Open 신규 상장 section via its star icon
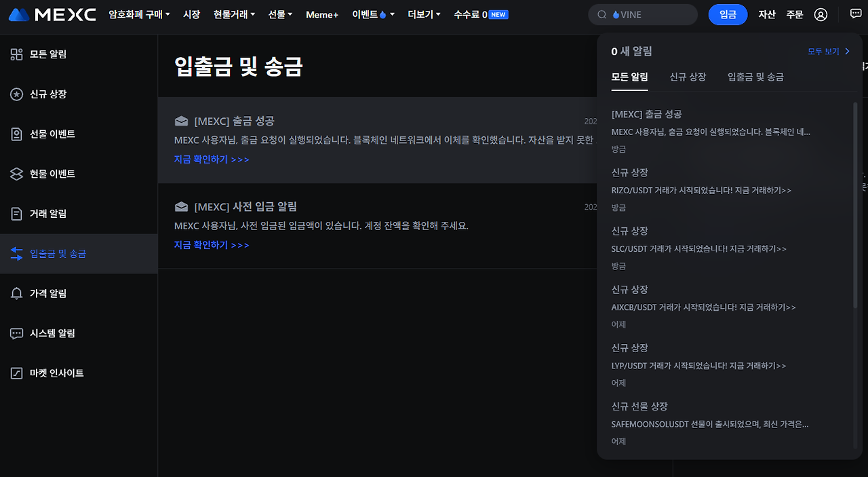This screenshot has height=477, width=868. 16,94
